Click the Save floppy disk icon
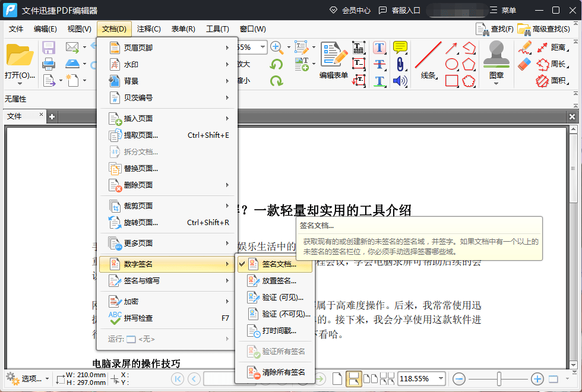Image resolution: width=582 pixels, height=392 pixels. (49, 48)
